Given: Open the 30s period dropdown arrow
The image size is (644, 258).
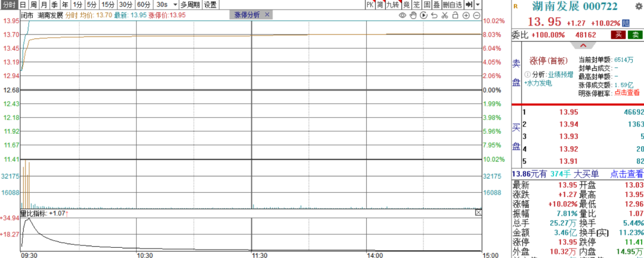Looking at the screenshot, I should click(175, 5).
